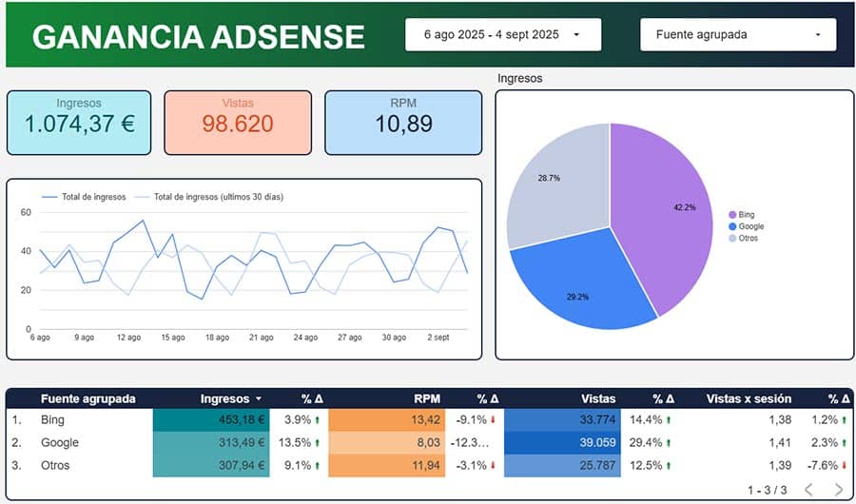Click the Bing legend dot in pie chart
The image size is (856, 504).
pyautogui.click(x=731, y=215)
